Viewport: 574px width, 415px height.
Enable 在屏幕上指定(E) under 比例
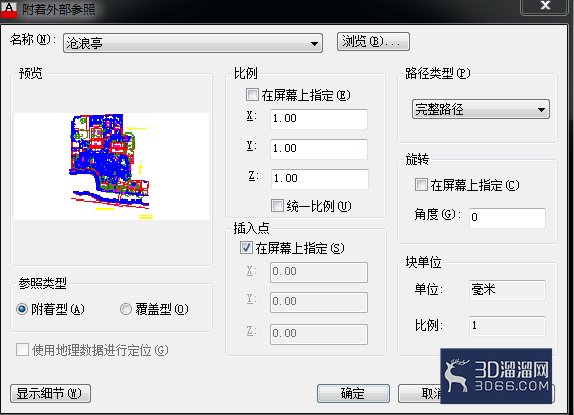click(x=252, y=95)
